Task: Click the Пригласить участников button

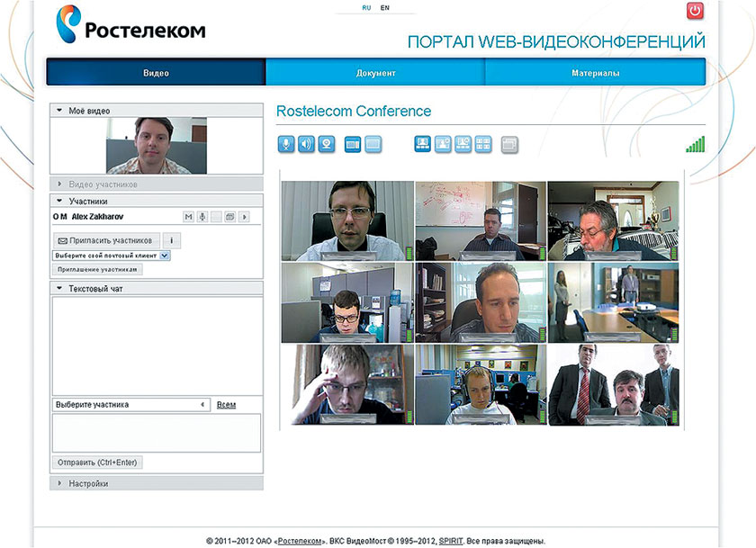Action: point(106,240)
